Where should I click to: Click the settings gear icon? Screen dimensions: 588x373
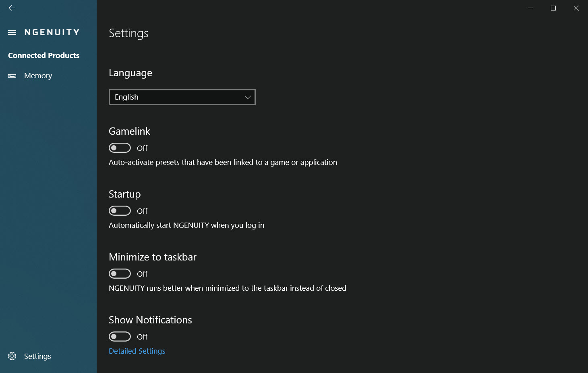pos(12,356)
